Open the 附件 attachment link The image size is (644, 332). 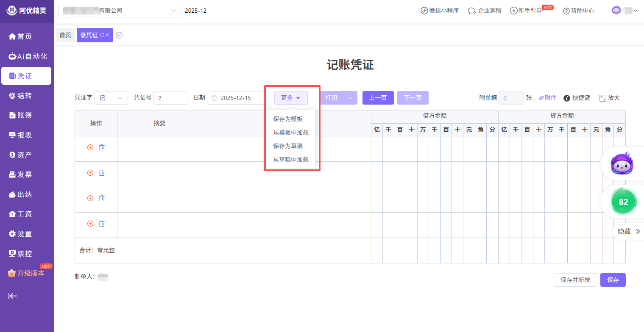[x=547, y=98]
